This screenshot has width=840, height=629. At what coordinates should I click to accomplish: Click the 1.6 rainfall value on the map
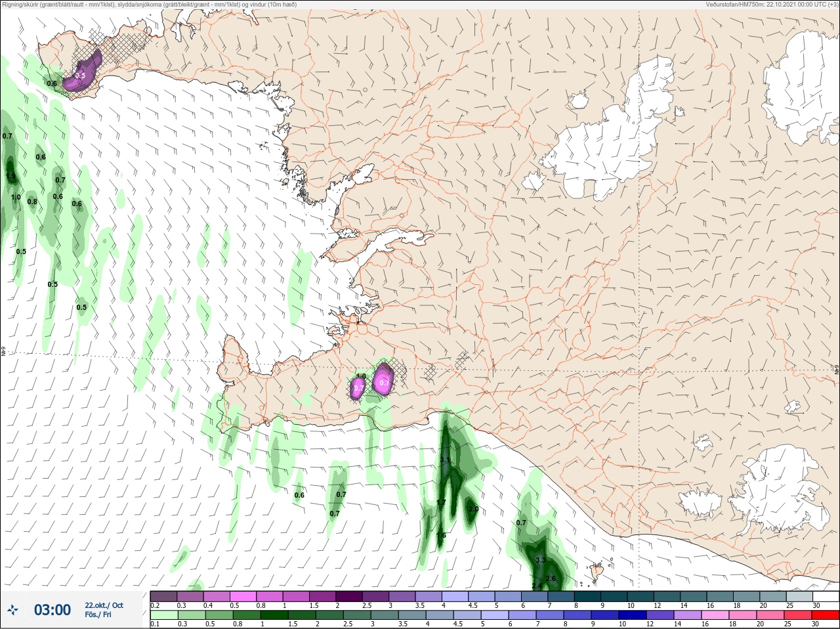441,535
